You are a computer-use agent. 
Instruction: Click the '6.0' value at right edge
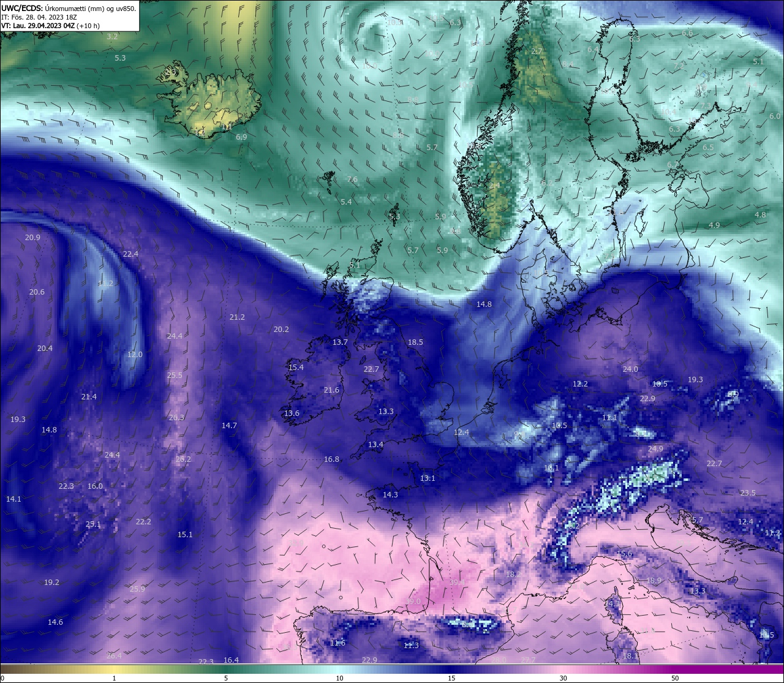coord(775,116)
